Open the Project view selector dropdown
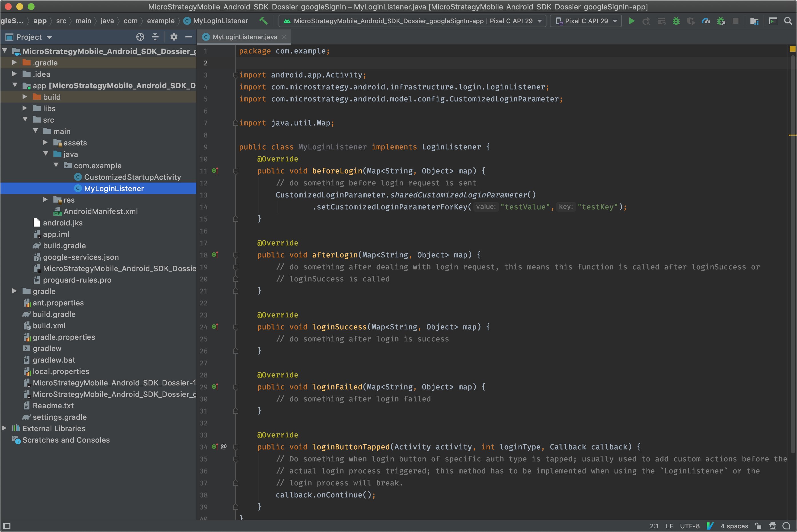797x532 pixels. coord(29,37)
